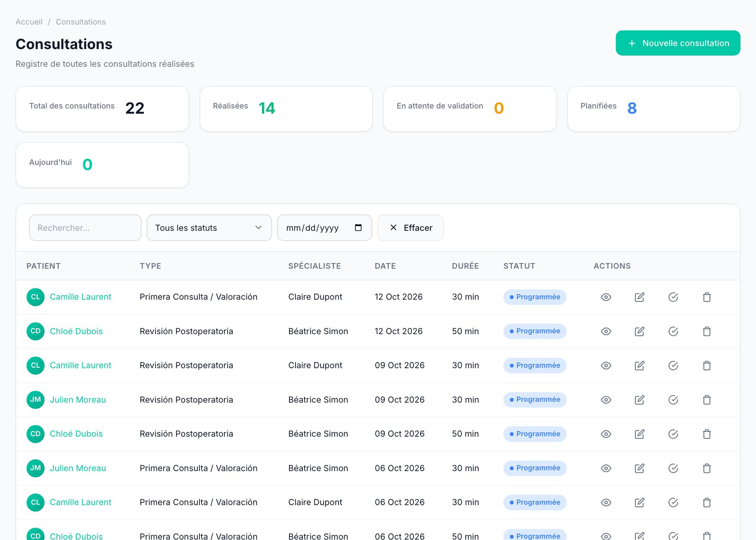Delete the Chloé Dubois 12 Oct 2026 consultation
756x540 pixels.
click(706, 331)
